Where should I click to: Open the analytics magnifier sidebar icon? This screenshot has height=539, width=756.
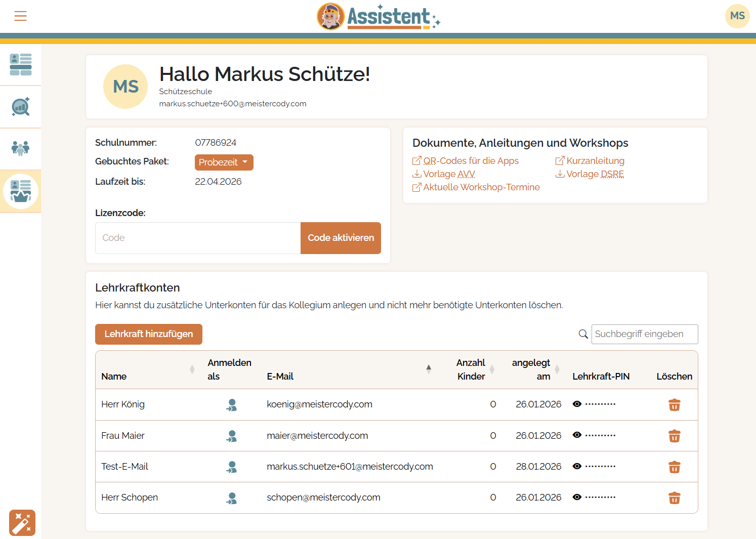point(21,107)
